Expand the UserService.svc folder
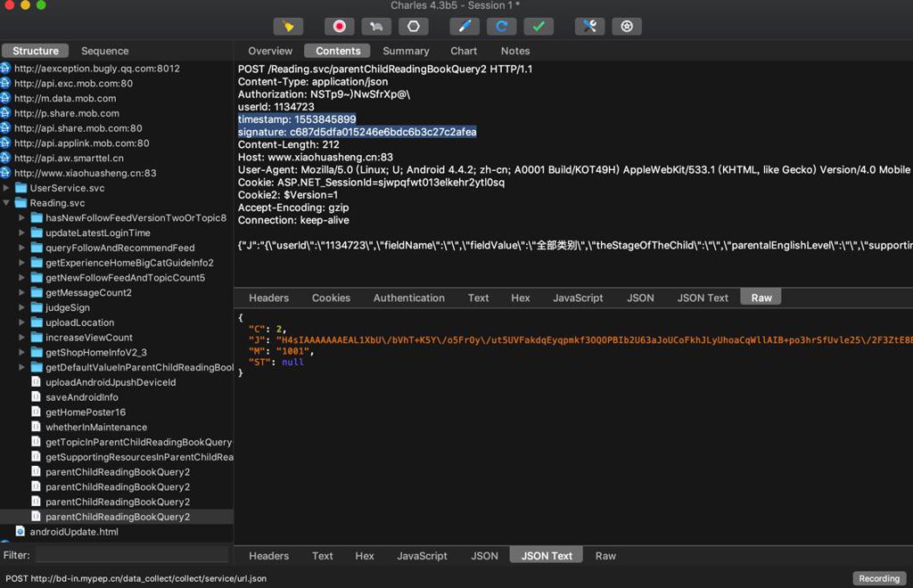The width and height of the screenshot is (913, 588). (7, 188)
